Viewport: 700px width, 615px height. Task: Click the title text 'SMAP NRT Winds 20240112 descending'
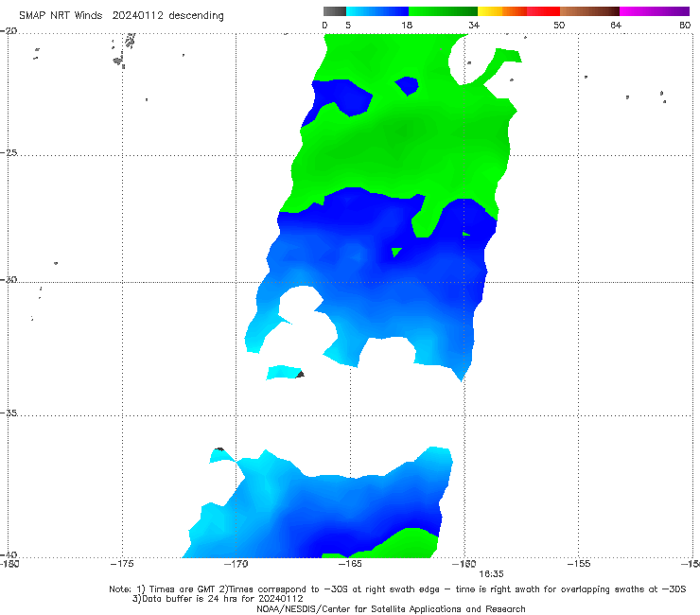pyautogui.click(x=121, y=15)
